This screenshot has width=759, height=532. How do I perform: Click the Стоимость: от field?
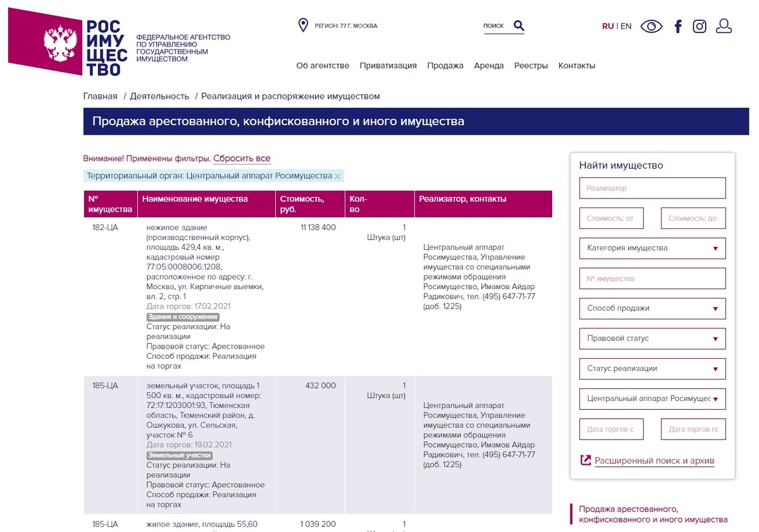[611, 218]
